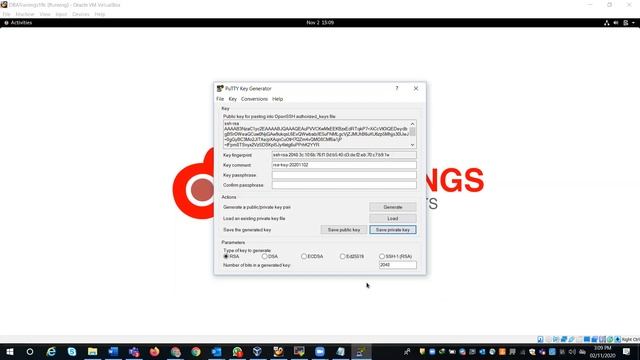
Task: Open VirtualBox Input menu
Action: point(61,14)
